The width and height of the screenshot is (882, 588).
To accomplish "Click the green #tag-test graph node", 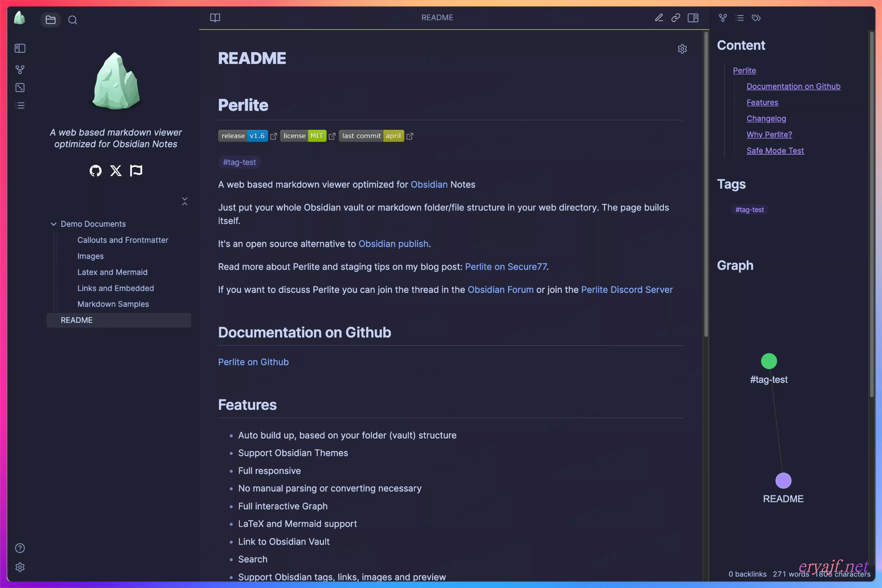I will (x=769, y=361).
